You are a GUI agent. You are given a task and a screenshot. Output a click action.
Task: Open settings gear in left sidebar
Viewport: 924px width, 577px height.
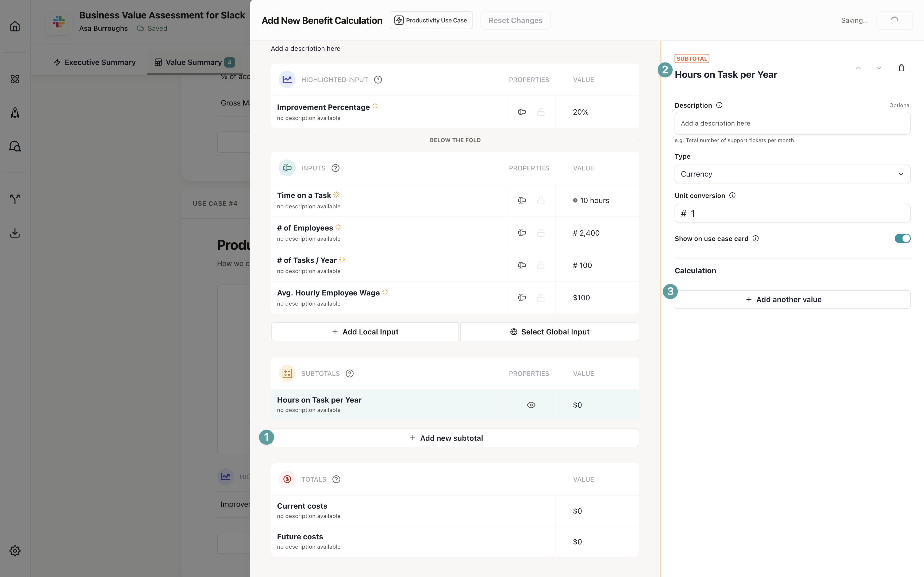15,550
